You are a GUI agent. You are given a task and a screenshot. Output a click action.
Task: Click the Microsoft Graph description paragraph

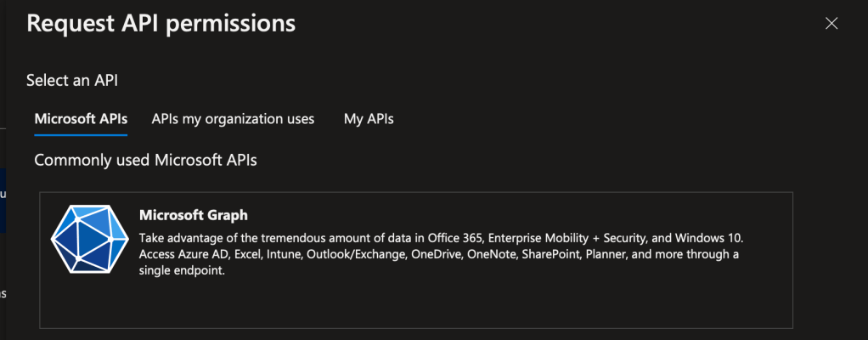pos(442,254)
